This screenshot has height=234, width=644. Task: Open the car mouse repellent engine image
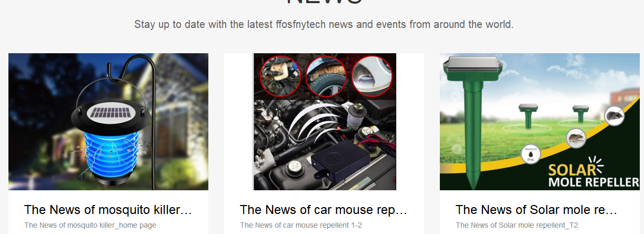tap(325, 122)
